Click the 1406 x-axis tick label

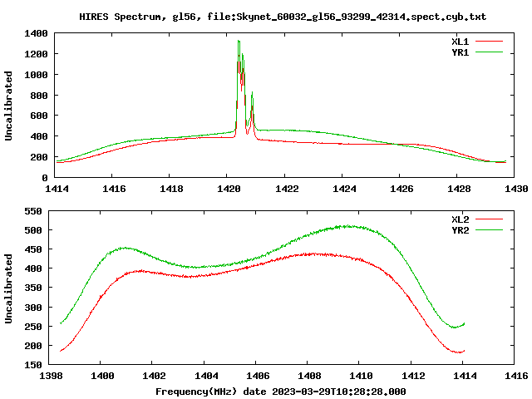pyautogui.click(x=258, y=376)
